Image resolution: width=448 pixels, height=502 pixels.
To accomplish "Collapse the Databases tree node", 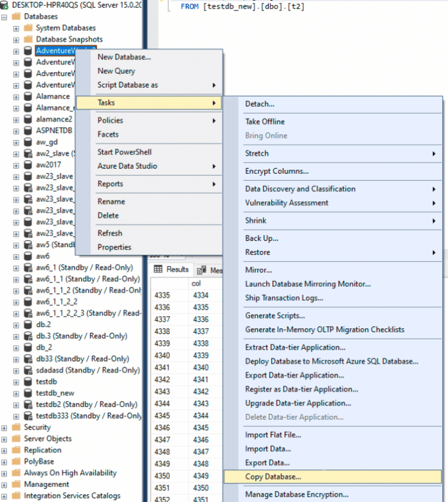I will click(5, 17).
